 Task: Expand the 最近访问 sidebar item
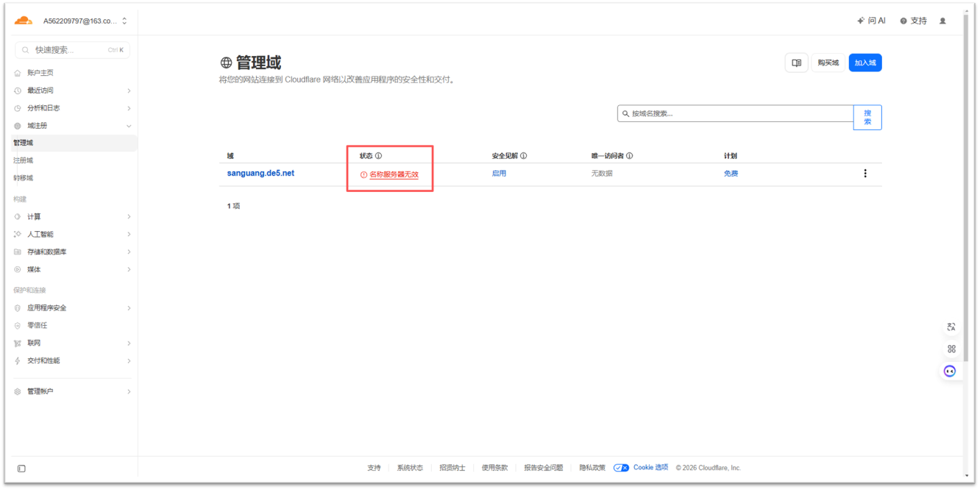[x=129, y=90]
